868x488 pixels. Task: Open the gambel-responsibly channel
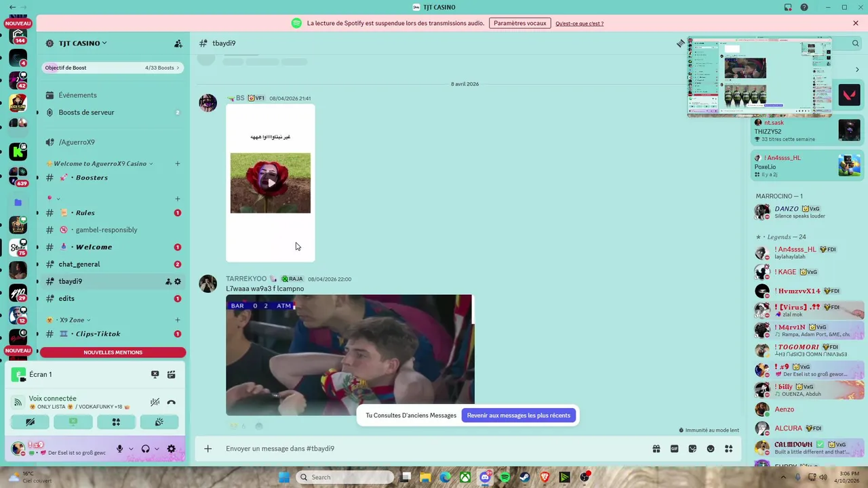[x=113, y=230]
